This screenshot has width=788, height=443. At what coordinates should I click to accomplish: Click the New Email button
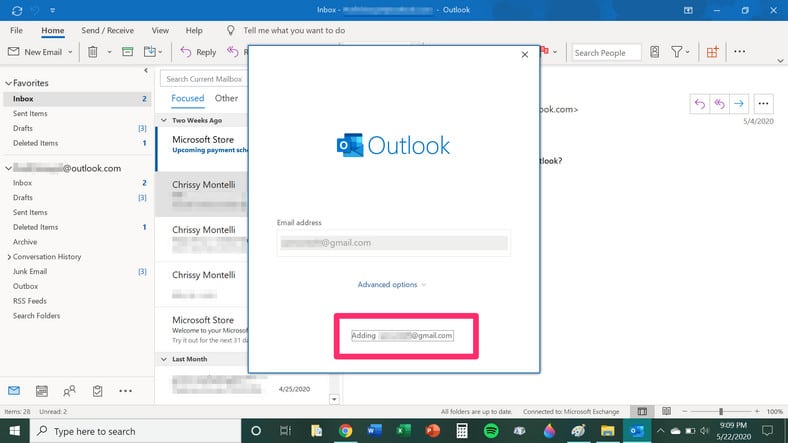[35, 52]
